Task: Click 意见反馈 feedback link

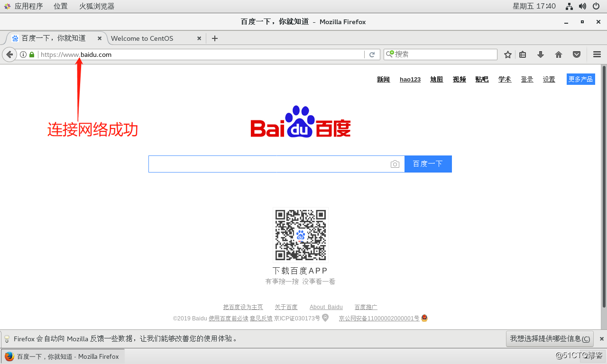Action: pos(261,318)
